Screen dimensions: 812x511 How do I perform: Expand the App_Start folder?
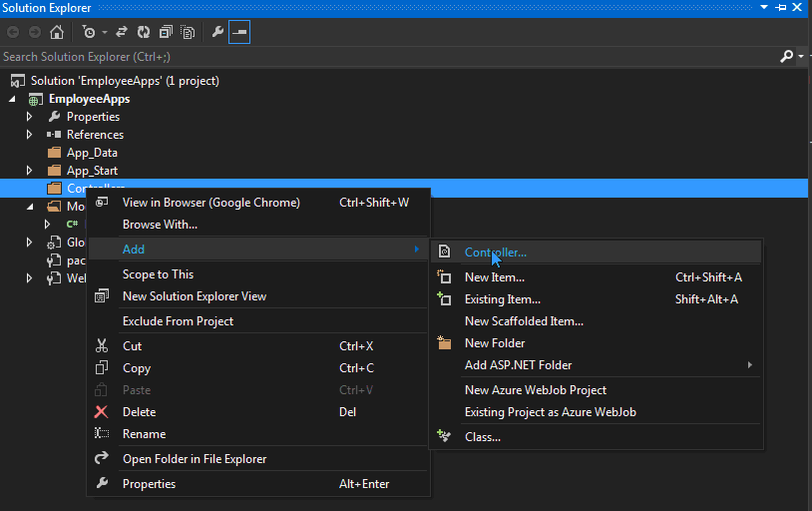coord(30,171)
